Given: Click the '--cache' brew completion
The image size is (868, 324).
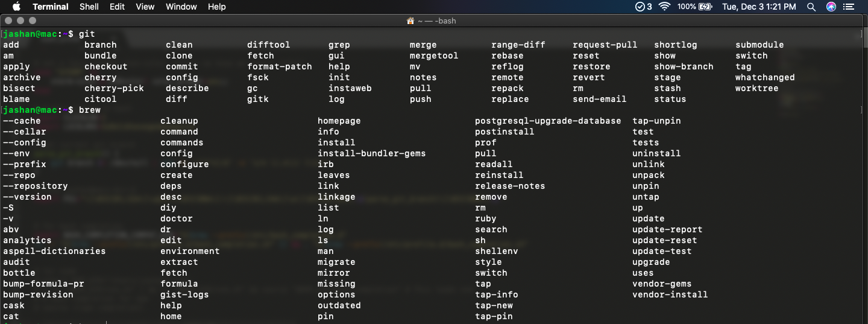Looking at the screenshot, I should pos(22,121).
